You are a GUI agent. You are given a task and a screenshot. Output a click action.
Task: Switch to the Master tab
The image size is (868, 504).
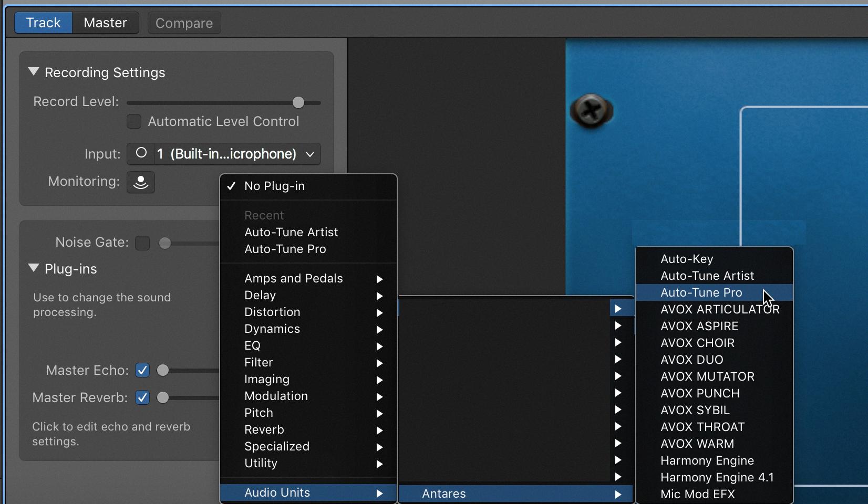click(x=106, y=23)
